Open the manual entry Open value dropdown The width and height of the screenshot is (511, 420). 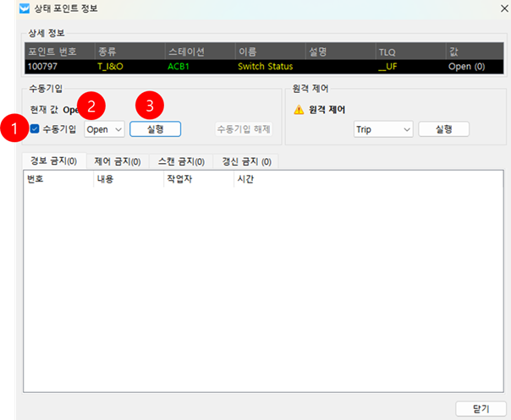(x=104, y=129)
